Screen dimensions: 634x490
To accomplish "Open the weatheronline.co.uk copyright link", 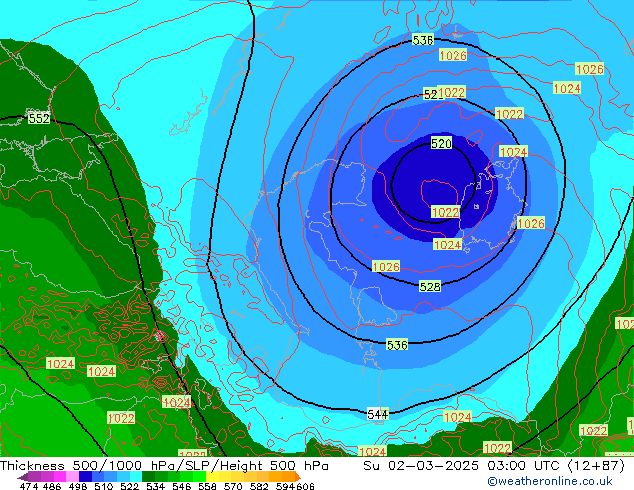I will (549, 482).
